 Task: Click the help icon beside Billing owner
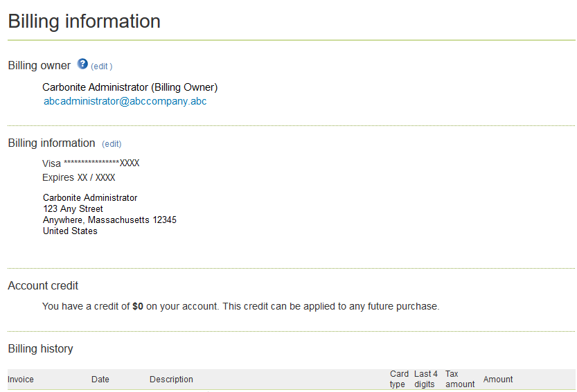point(82,64)
